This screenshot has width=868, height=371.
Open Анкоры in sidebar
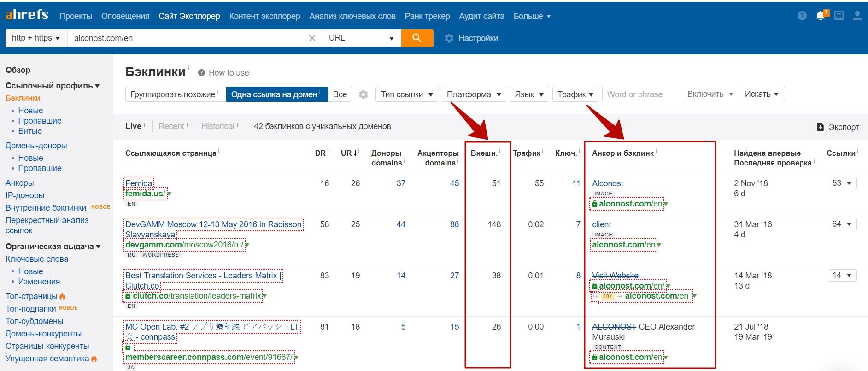pyautogui.click(x=20, y=183)
